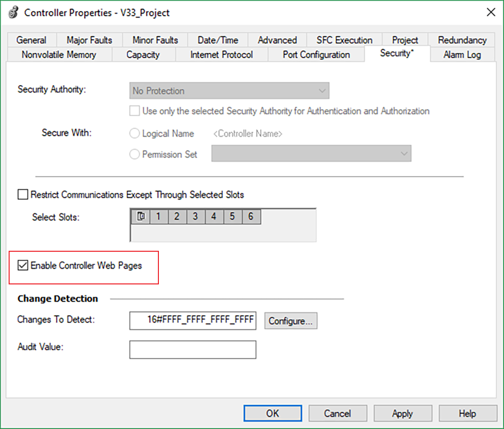Click the Audit Value field

(x=192, y=350)
